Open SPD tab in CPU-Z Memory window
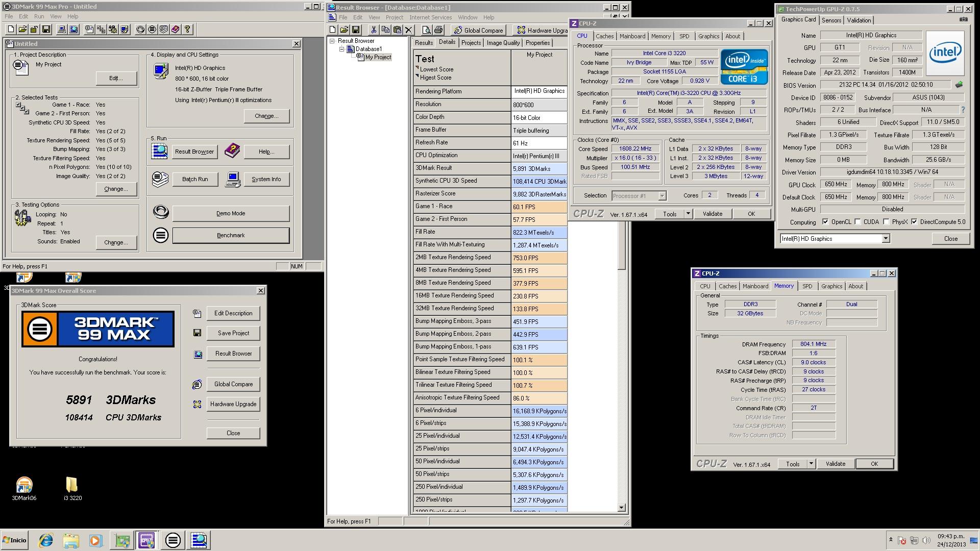Screen dimensions: 980x551 click(807, 286)
